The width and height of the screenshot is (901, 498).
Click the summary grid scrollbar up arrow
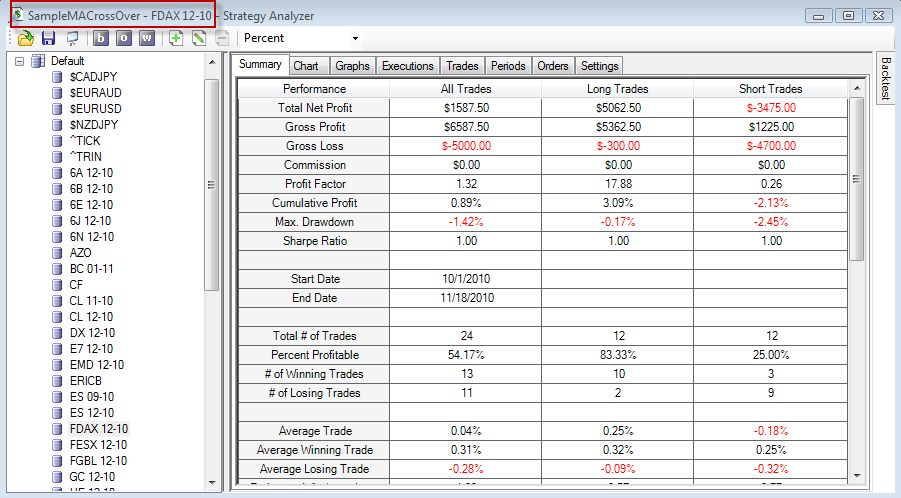tap(857, 88)
